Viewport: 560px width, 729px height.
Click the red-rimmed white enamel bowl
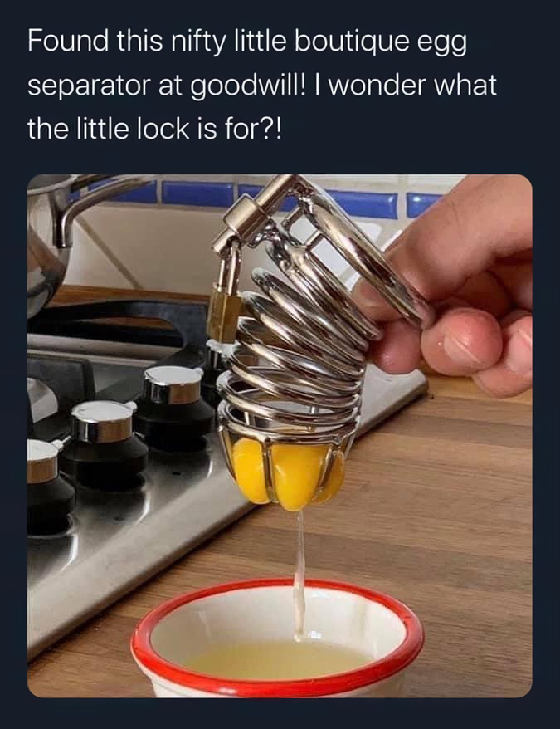coord(277,637)
